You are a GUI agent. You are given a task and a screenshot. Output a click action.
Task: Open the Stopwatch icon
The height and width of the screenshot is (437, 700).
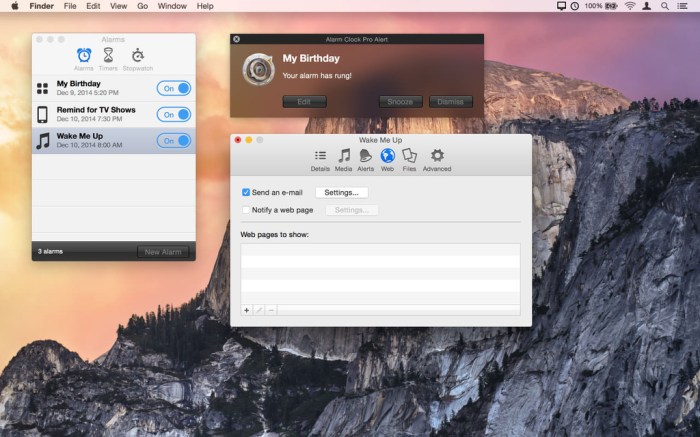coord(137,56)
